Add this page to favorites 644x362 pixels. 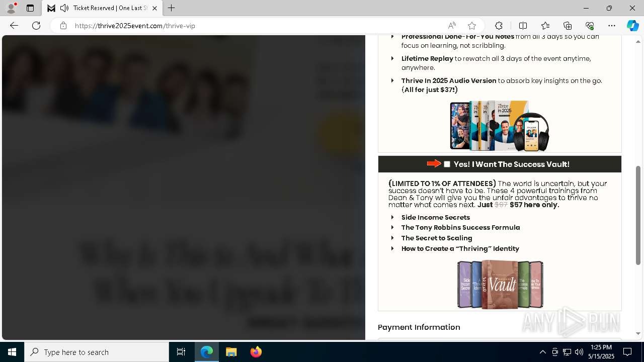coord(472,26)
